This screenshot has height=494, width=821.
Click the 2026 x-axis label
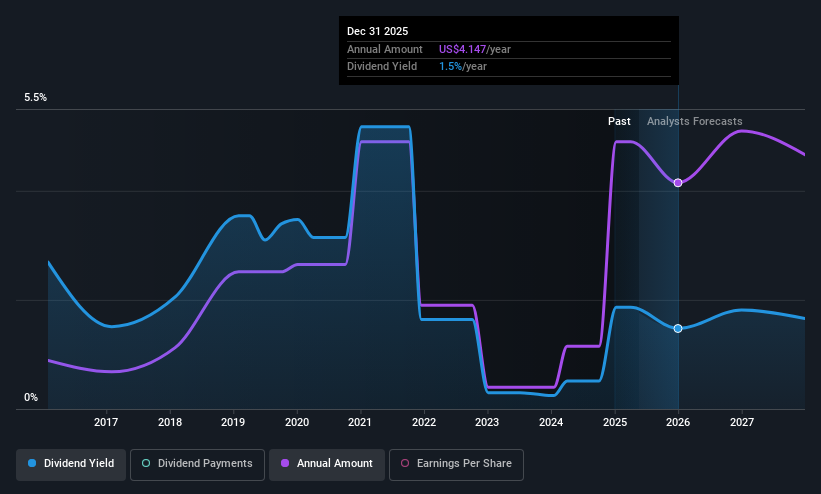click(x=678, y=422)
